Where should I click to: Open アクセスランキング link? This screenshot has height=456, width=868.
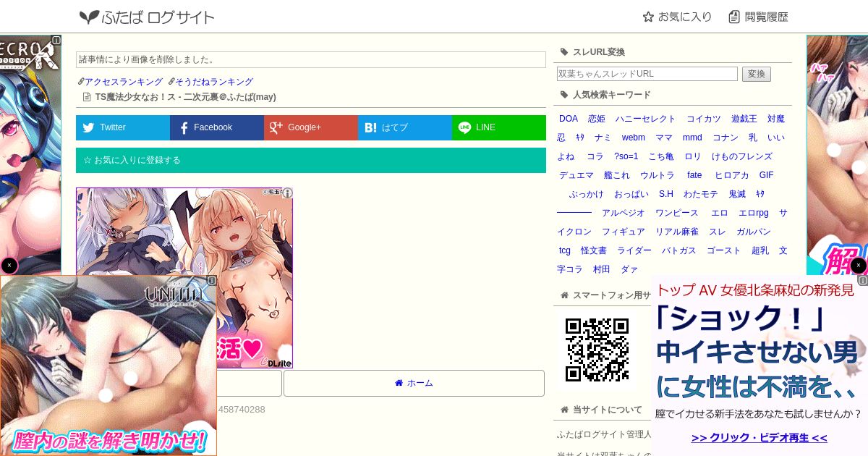point(124,82)
